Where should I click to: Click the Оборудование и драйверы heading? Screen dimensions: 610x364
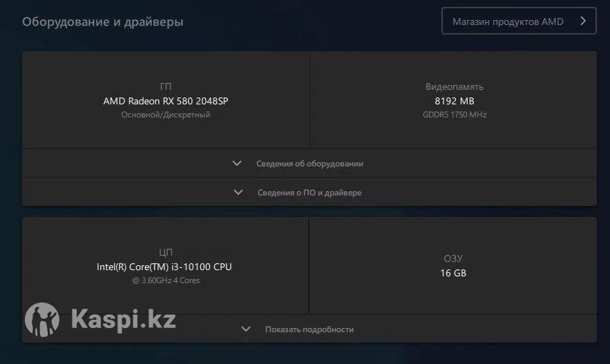click(x=103, y=22)
